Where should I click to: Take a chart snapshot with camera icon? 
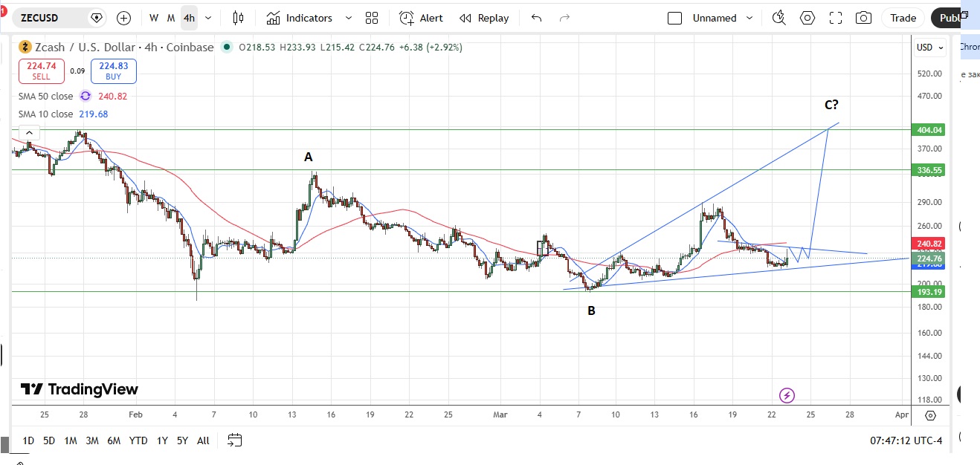coord(863,18)
